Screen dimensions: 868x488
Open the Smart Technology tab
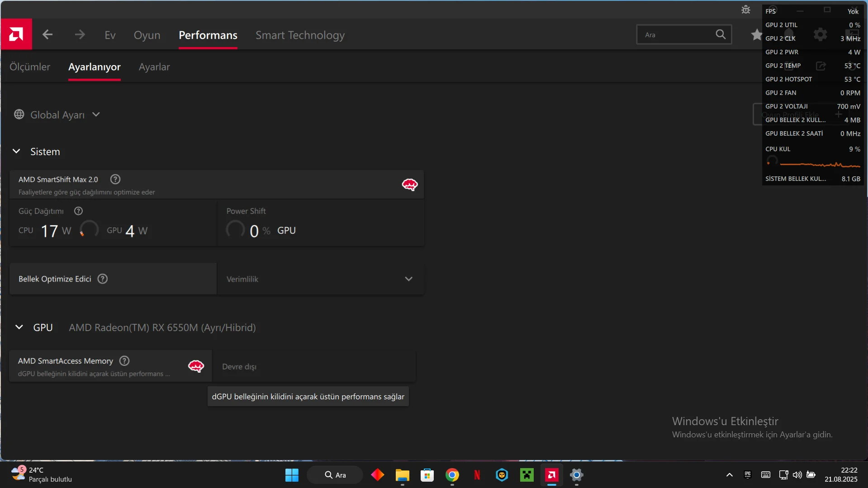300,35
